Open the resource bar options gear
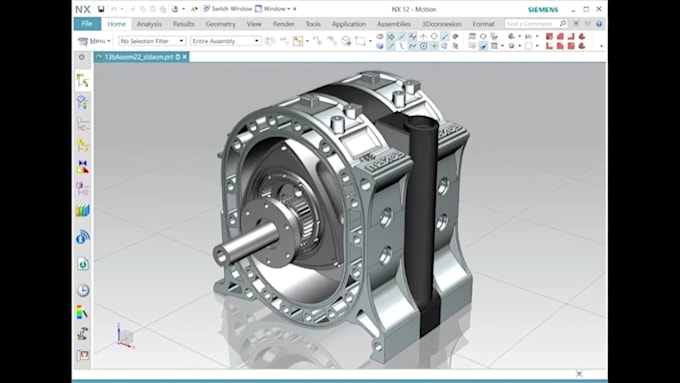The width and height of the screenshot is (680, 383). (x=82, y=57)
